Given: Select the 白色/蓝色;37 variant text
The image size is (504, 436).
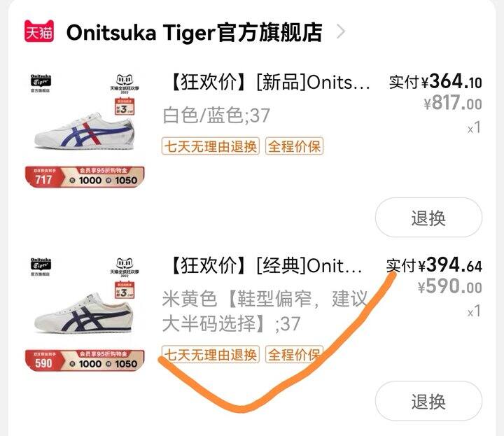Looking at the screenshot, I should pyautogui.click(x=216, y=115).
